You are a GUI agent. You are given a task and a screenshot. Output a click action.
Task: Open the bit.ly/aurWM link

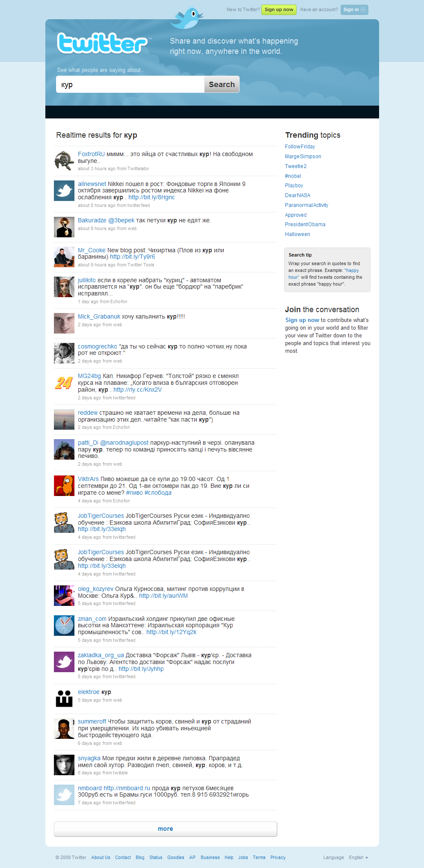163,596
